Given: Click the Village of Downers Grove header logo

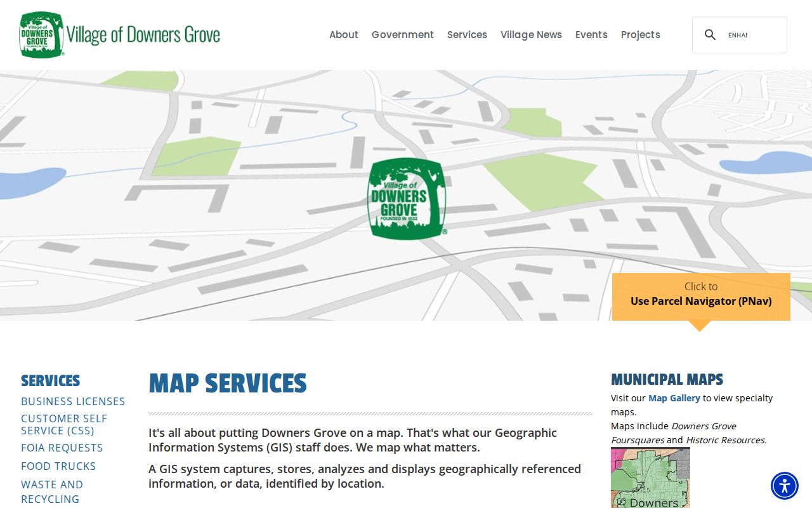Looking at the screenshot, I should coord(120,35).
